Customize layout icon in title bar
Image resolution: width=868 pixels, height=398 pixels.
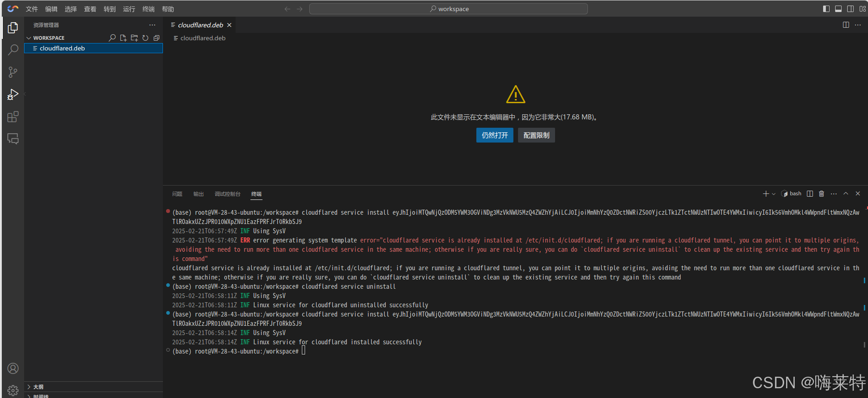coord(862,9)
